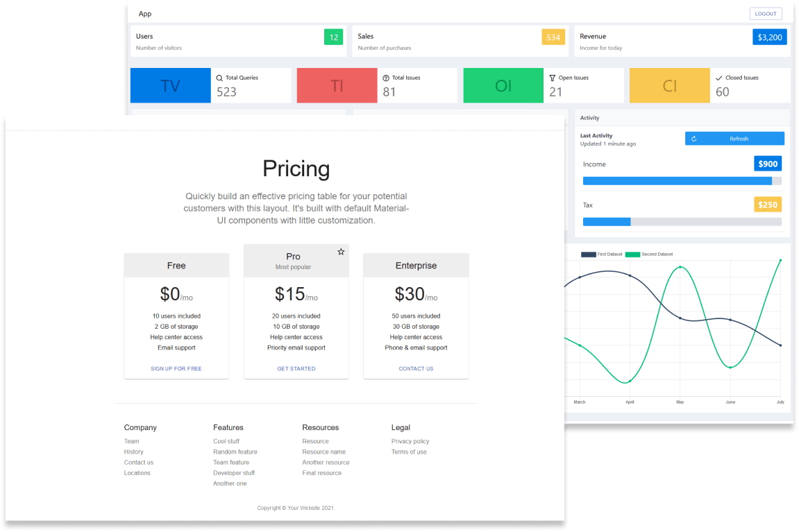Click the green 12 users badge
This screenshot has height=532, width=799.
click(x=334, y=37)
